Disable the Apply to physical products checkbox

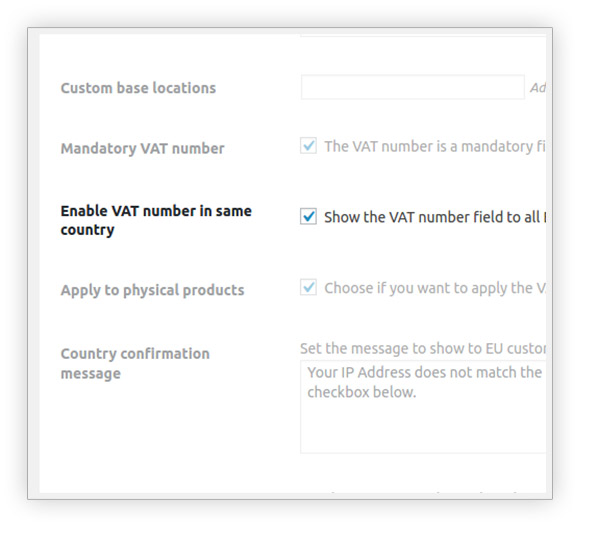[x=308, y=287]
